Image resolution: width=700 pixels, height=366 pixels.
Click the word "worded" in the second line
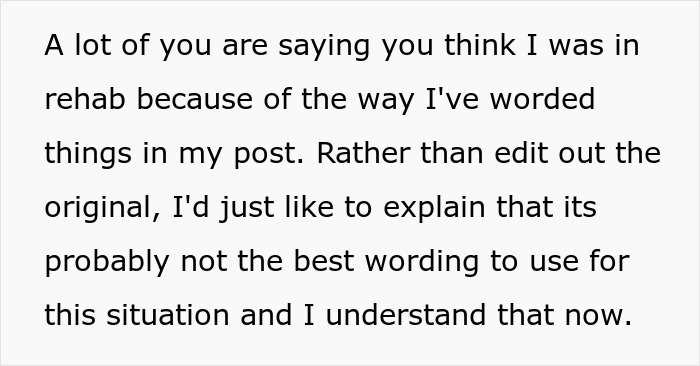tap(542, 99)
